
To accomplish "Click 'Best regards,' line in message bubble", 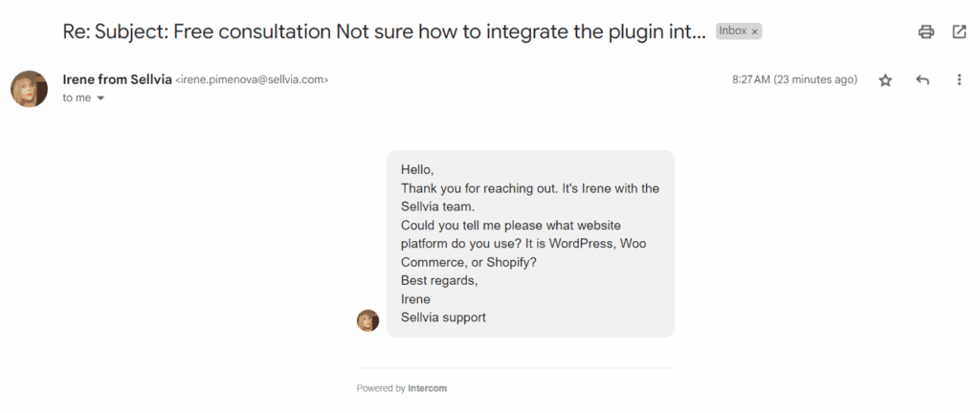I will click(x=439, y=281).
